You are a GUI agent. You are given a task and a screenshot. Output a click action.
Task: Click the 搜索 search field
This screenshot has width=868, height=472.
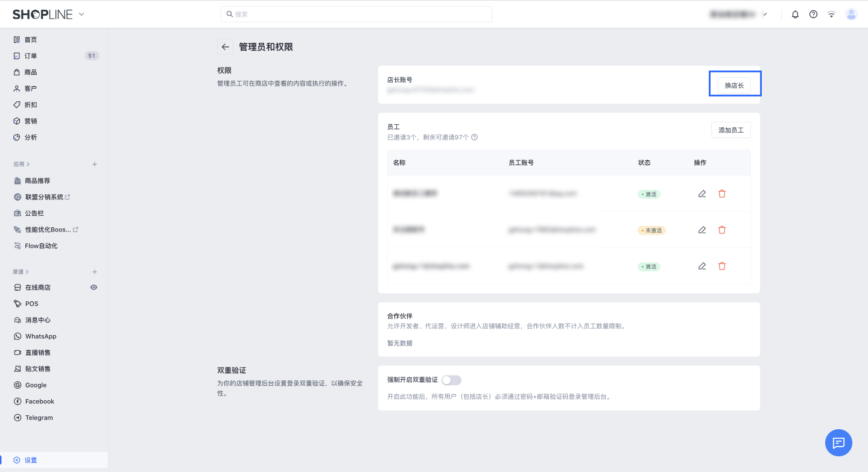[356, 14]
